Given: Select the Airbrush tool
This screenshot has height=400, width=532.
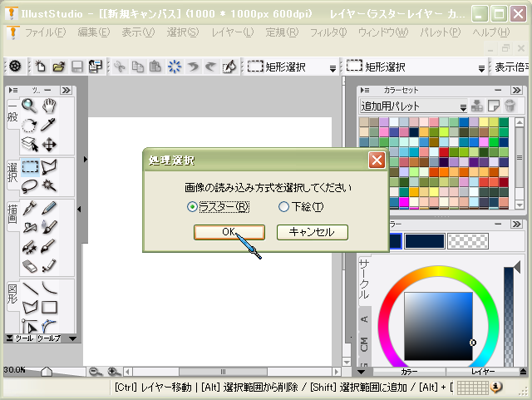Looking at the screenshot, I should pos(30,227).
